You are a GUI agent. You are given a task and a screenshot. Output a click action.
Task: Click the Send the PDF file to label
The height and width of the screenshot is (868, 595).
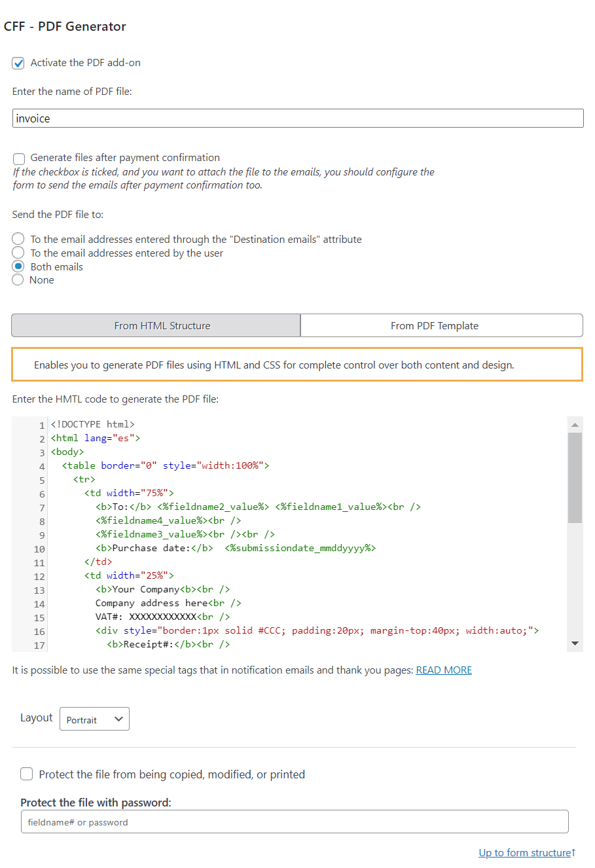tap(58, 214)
